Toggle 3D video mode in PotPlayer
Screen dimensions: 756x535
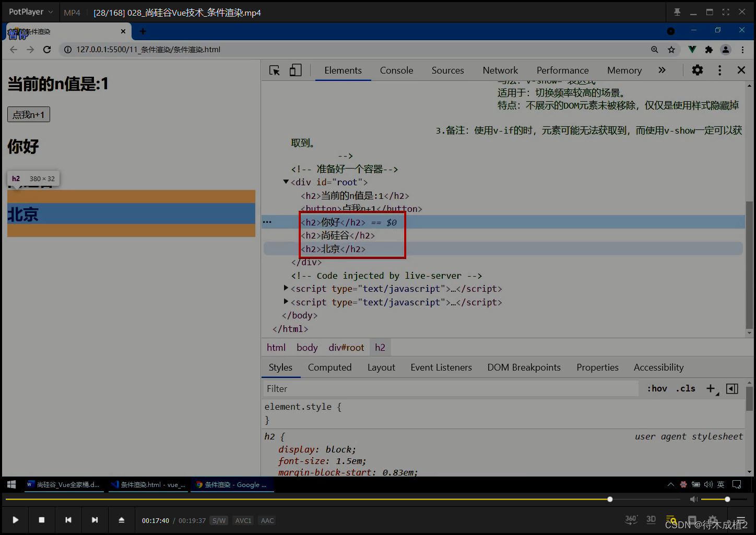coord(651,519)
